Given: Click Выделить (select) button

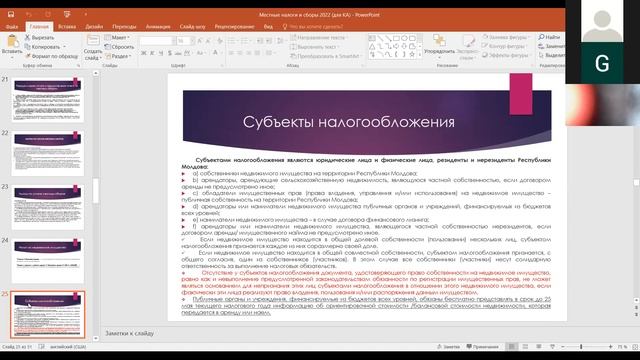Looking at the screenshot, I should [x=552, y=55].
